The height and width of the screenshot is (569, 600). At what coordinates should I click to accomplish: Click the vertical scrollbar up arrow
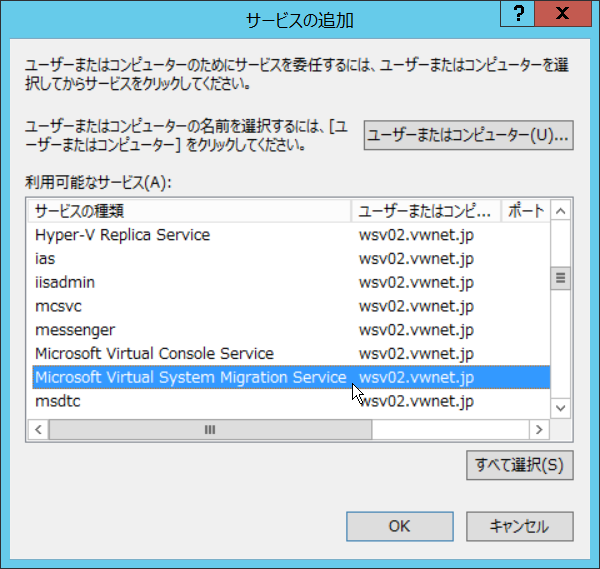point(561,211)
